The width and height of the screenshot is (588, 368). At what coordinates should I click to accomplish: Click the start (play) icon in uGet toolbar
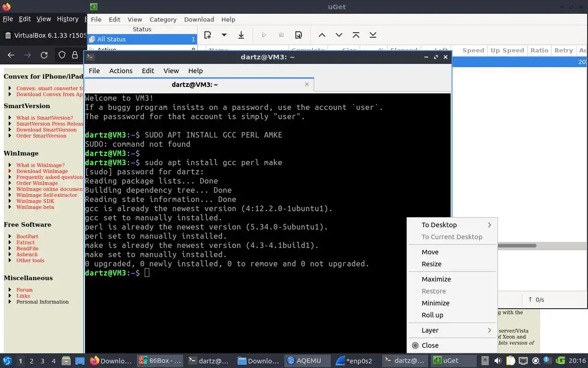264,35
